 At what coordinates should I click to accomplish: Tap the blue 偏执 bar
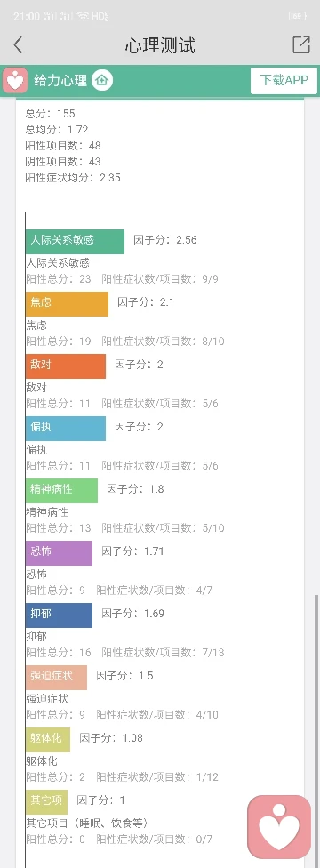point(65,428)
